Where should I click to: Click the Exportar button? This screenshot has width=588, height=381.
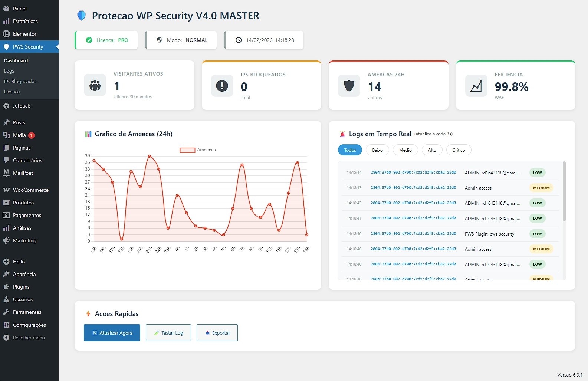point(217,333)
